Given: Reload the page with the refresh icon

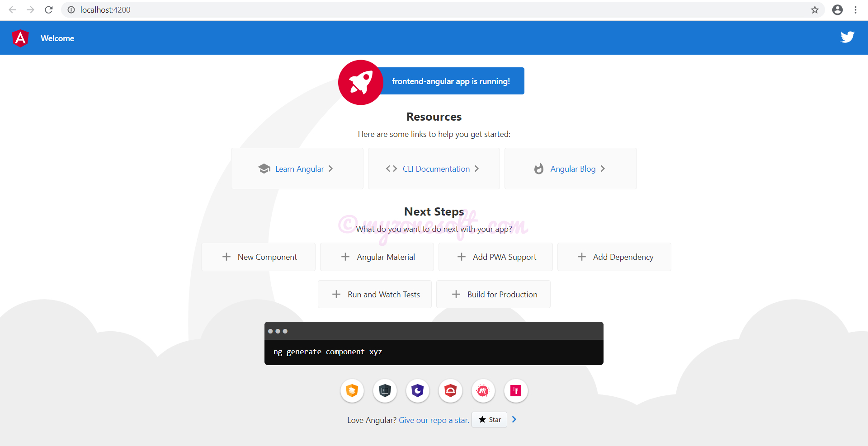Looking at the screenshot, I should [49, 9].
